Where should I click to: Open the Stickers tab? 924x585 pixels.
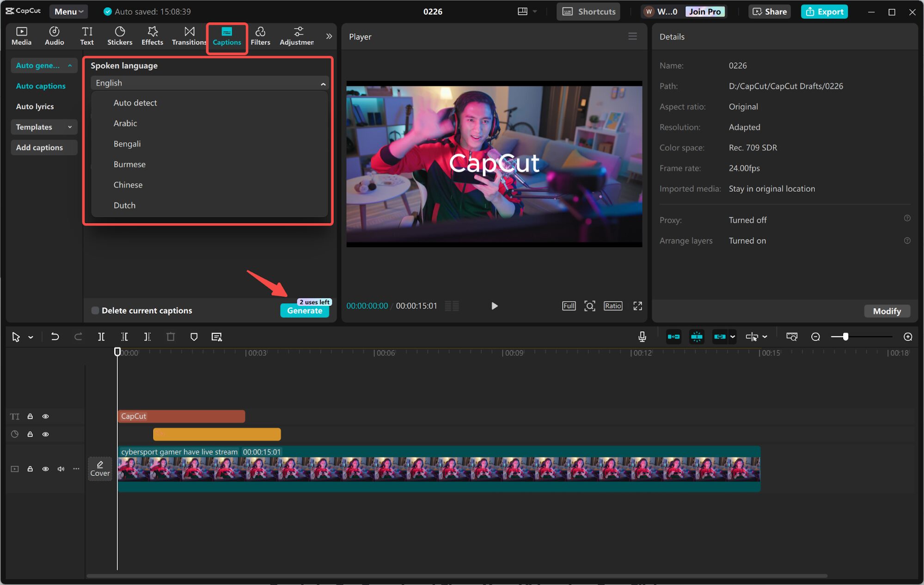[120, 36]
